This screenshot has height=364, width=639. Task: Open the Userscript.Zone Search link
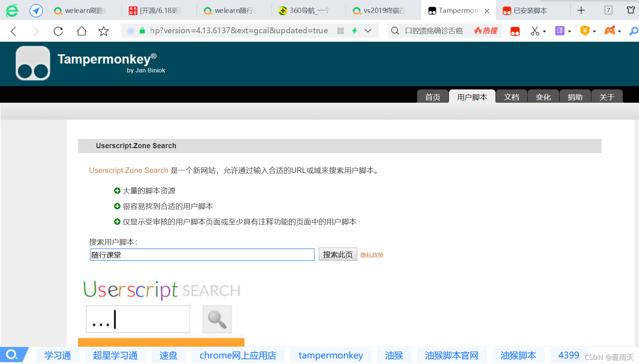(128, 170)
